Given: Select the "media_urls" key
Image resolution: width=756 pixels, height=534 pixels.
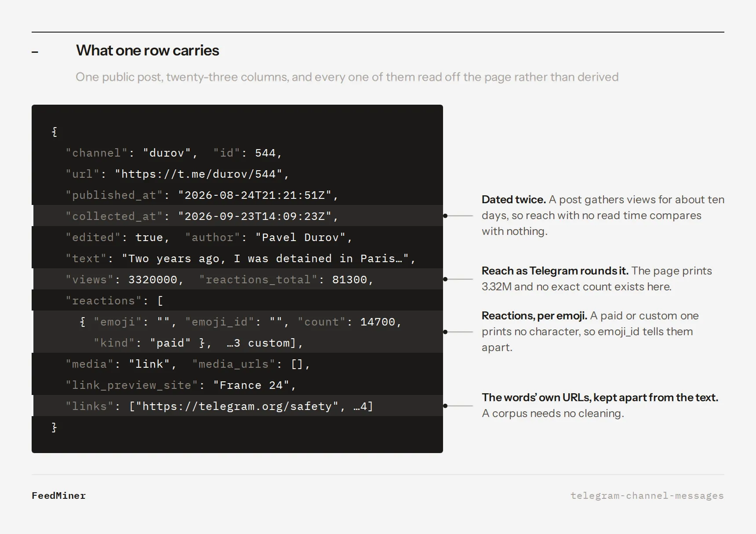Looking at the screenshot, I should (x=234, y=364).
